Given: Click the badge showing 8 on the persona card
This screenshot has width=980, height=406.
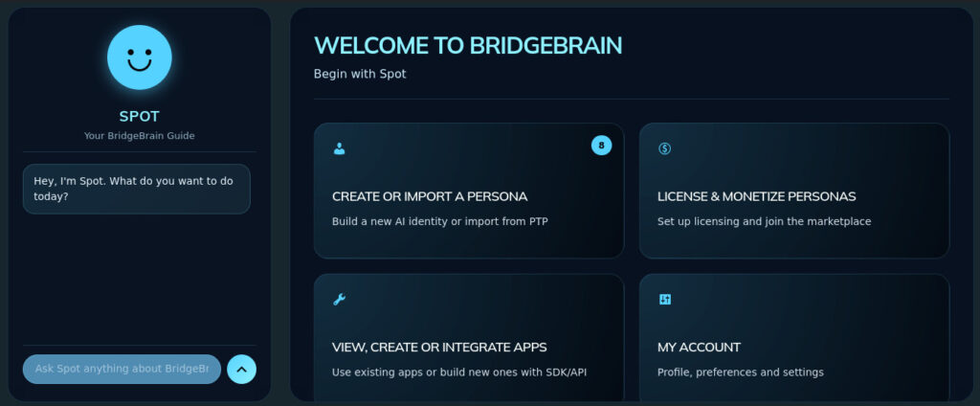Looking at the screenshot, I should point(601,146).
